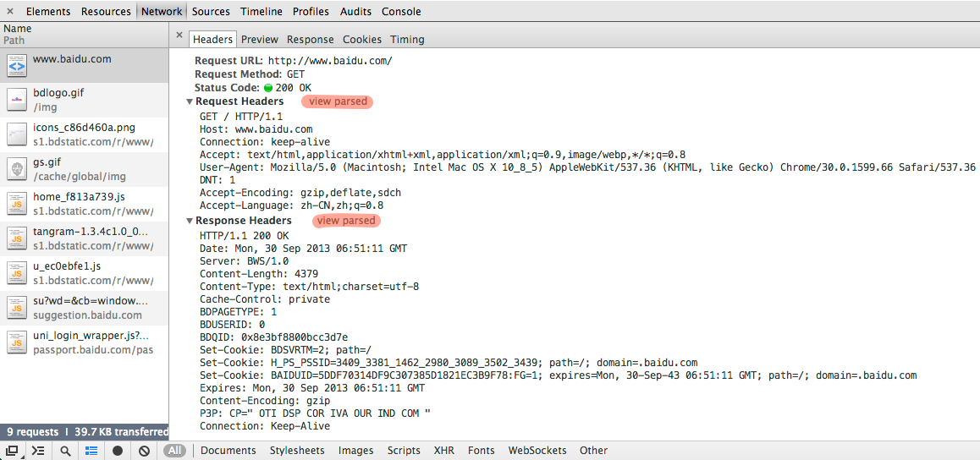
Task: Select the icons_c86d460a.png request name
Action: [85, 128]
